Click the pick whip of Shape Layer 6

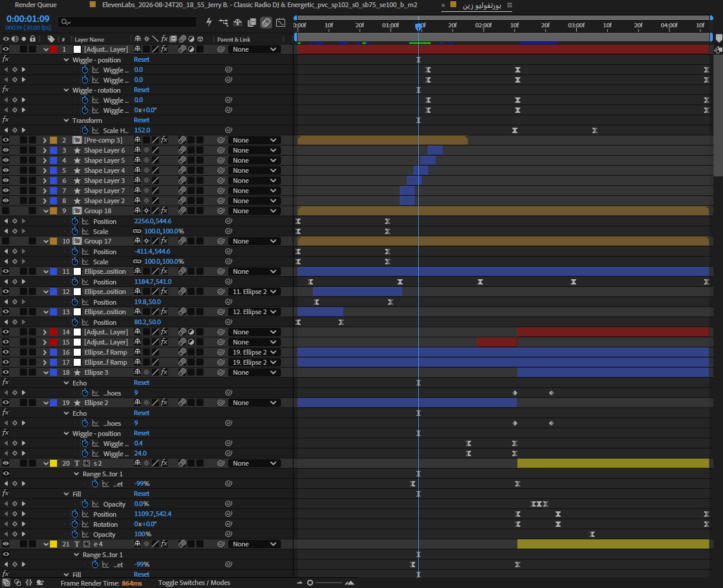[x=220, y=150]
